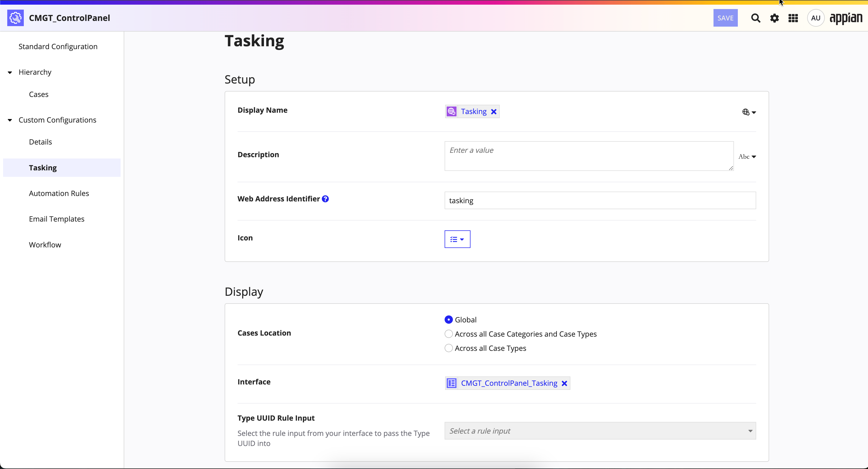This screenshot has height=469, width=868.
Task: Collapse the Custom Configurations section
Action: click(10, 120)
